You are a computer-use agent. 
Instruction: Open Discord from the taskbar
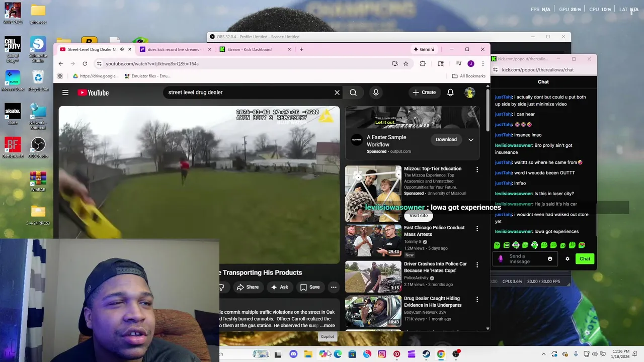pyautogui.click(x=293, y=354)
